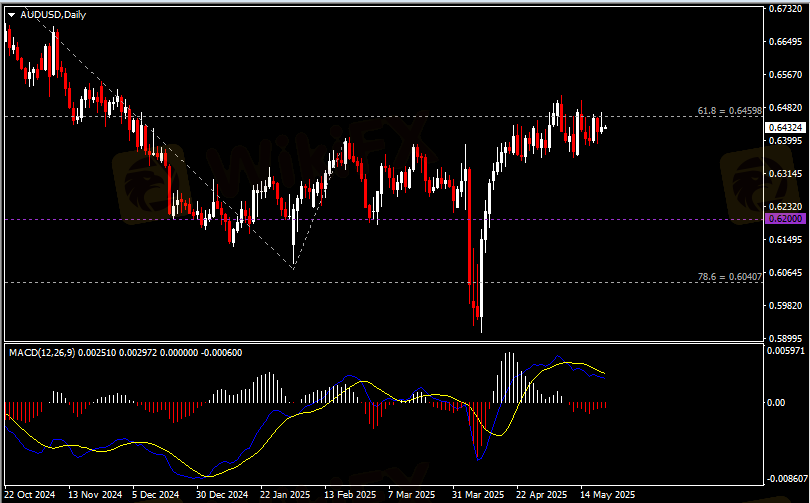The image size is (810, 503).
Task: Click the 22 Jan 2025 date label
Action: [285, 494]
